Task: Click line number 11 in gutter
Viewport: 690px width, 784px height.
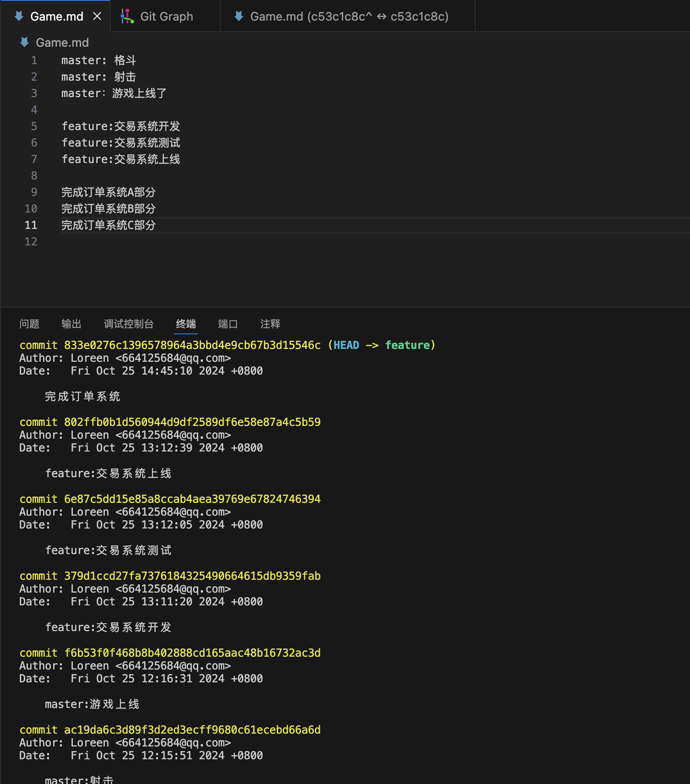Action: pos(31,225)
